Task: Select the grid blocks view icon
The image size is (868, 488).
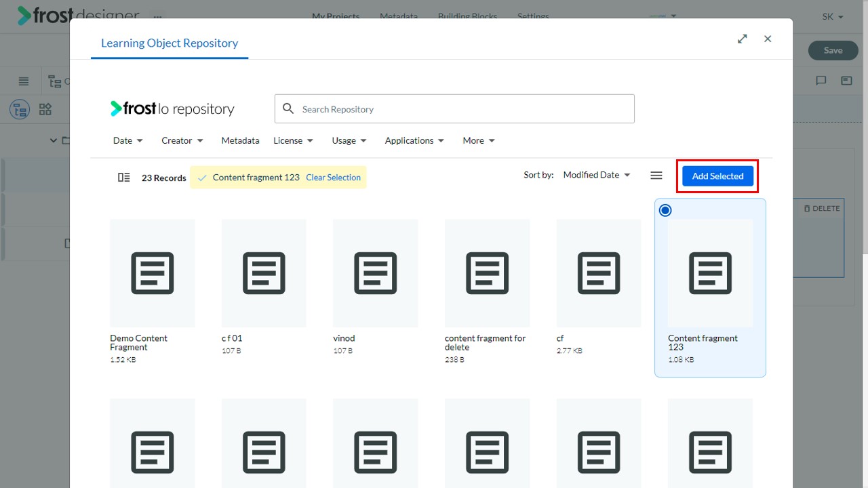Action: (45, 109)
